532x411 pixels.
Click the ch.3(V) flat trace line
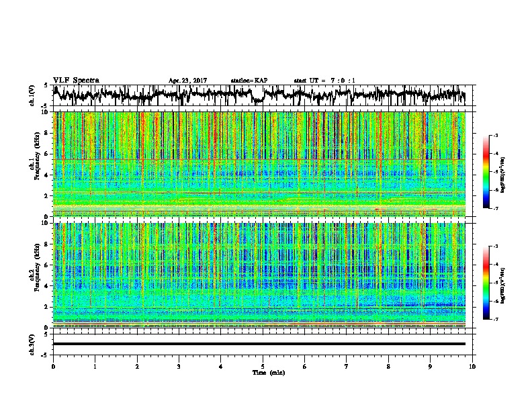coord(259,344)
